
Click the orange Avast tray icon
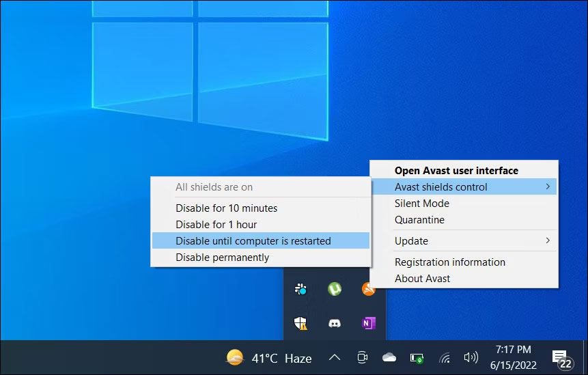369,290
